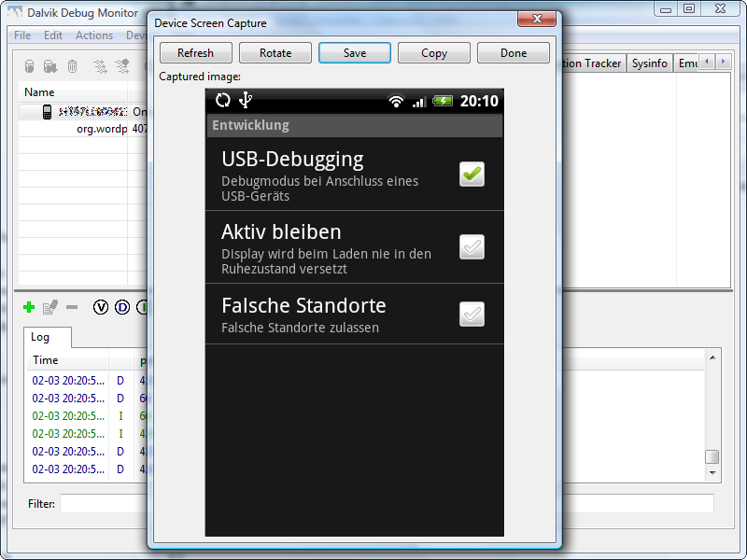Click the trash can garbage collect icon
The image size is (747, 560).
point(72,66)
